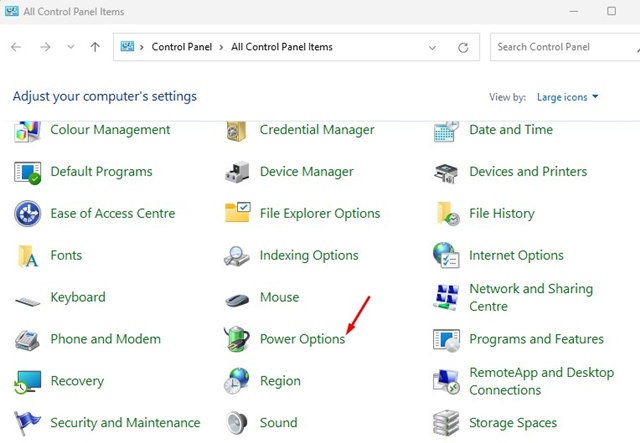Open Programs and Features text link
The width and height of the screenshot is (640, 443).
(x=536, y=339)
